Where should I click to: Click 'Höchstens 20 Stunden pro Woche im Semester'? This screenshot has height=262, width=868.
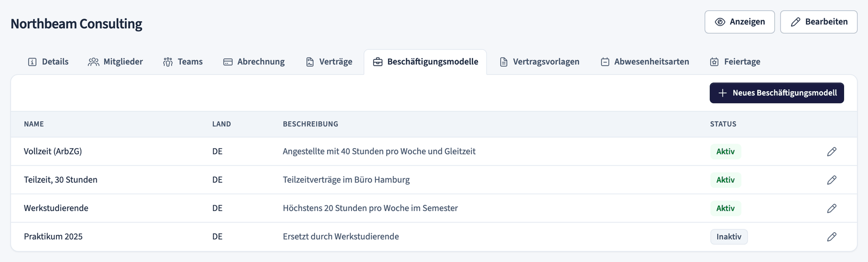(x=370, y=208)
